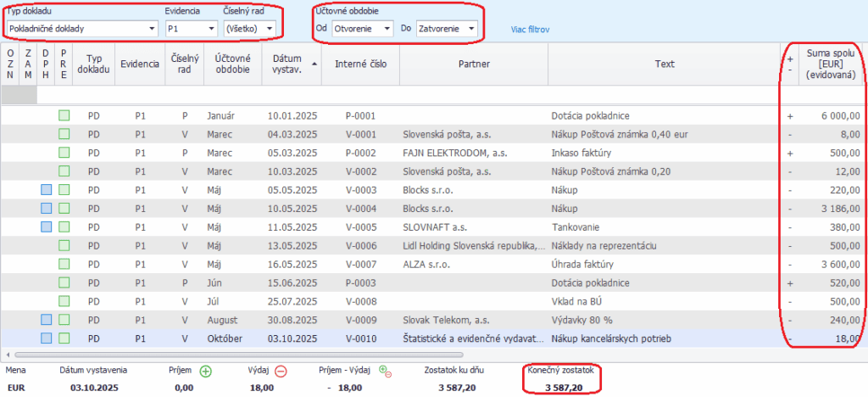
Task: Expand the Evidencia P1 dropdown
Action: tap(210, 29)
